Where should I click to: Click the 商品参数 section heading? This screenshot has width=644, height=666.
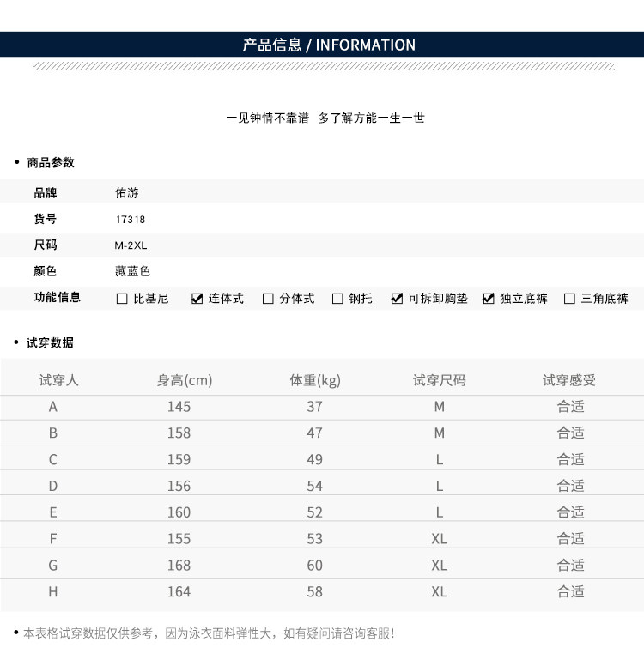(x=51, y=162)
